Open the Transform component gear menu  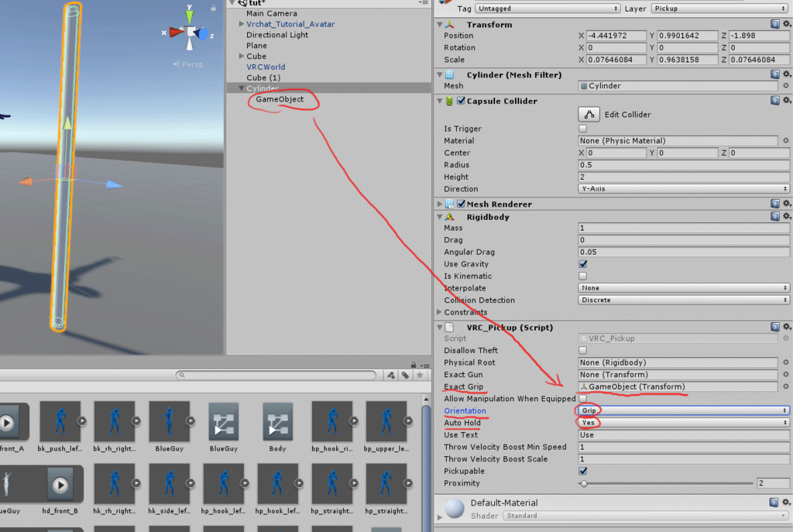(787, 24)
